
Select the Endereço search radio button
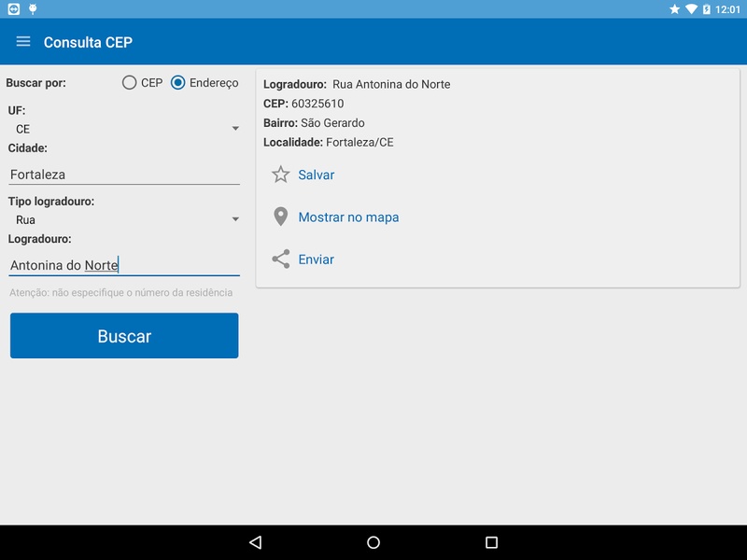(177, 83)
